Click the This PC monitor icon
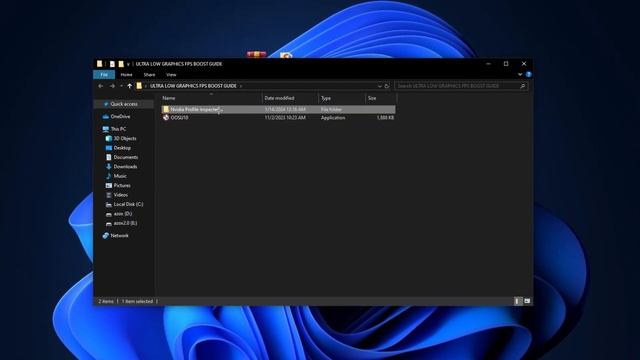The height and width of the screenshot is (360, 640). click(x=106, y=129)
